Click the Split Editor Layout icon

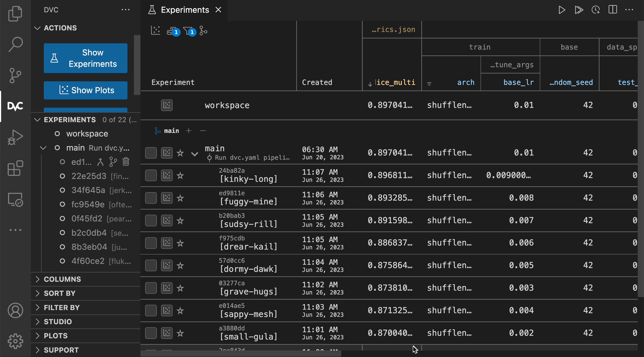click(x=613, y=10)
